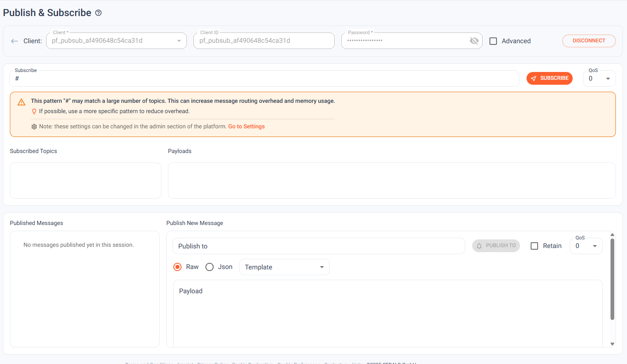
Task: Click the 'Publish New Message' heading
Action: (x=195, y=223)
